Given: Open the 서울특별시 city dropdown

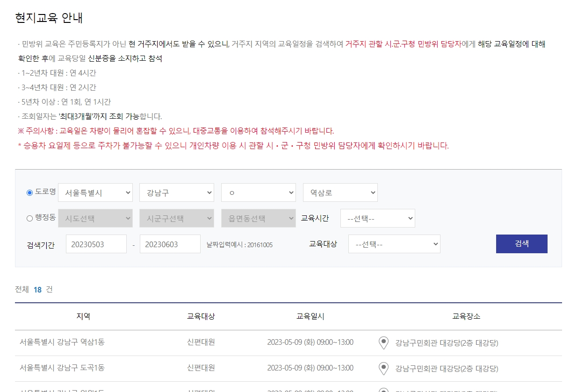Looking at the screenshot, I should [95, 192].
